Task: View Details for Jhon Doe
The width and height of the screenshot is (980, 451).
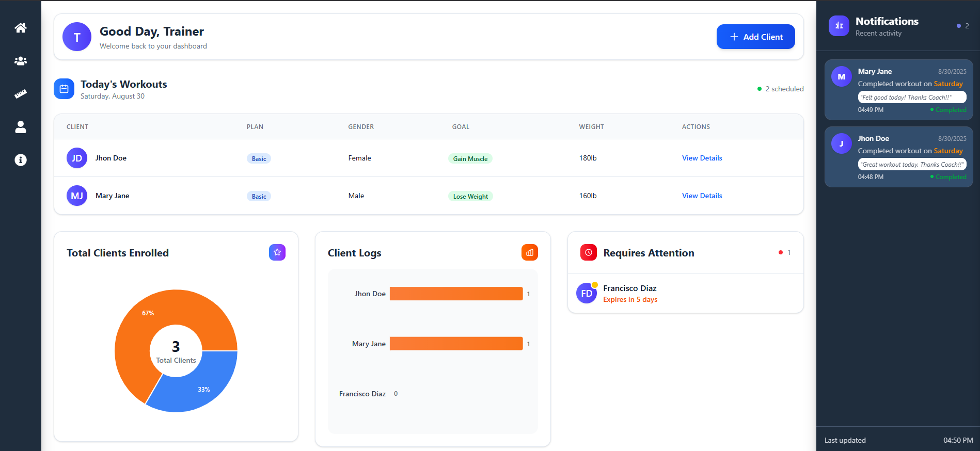Action: 702,158
